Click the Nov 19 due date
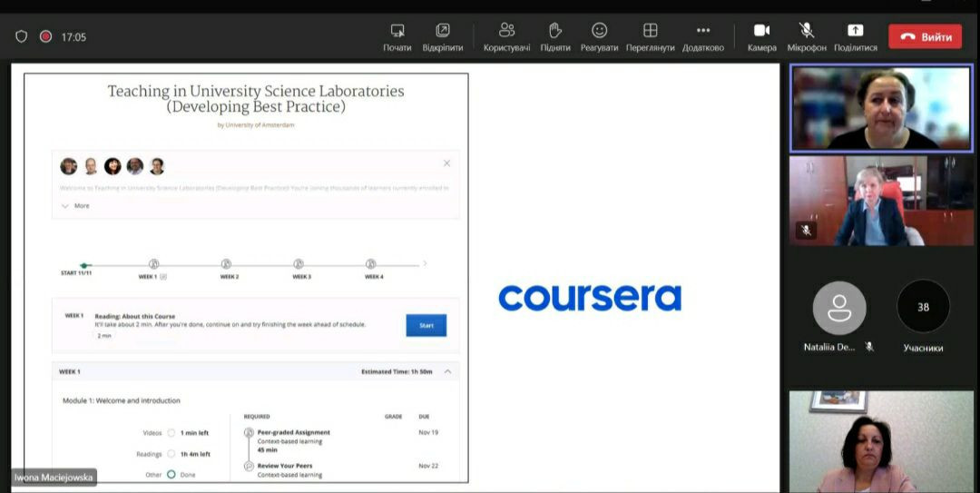 428,432
